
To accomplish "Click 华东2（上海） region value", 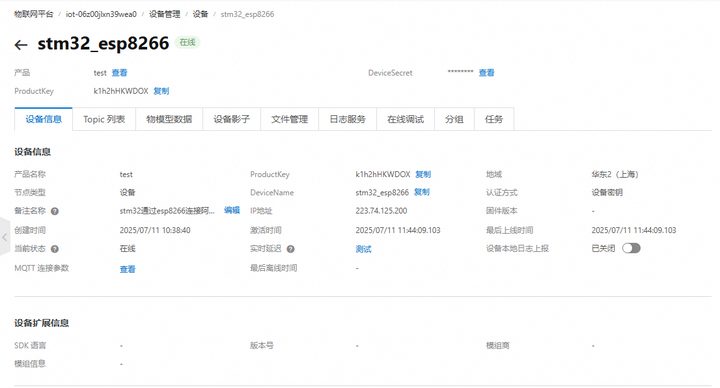I will tap(615, 174).
